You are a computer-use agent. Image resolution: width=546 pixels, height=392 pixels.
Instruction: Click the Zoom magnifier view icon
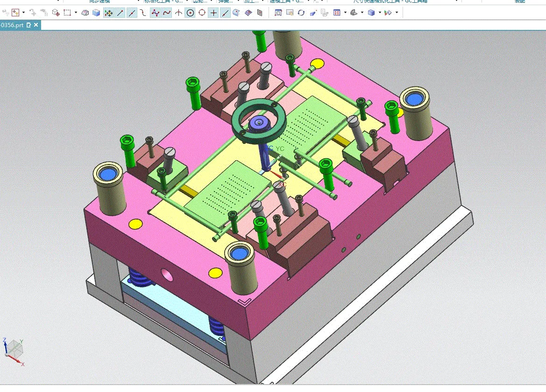[278, 13]
